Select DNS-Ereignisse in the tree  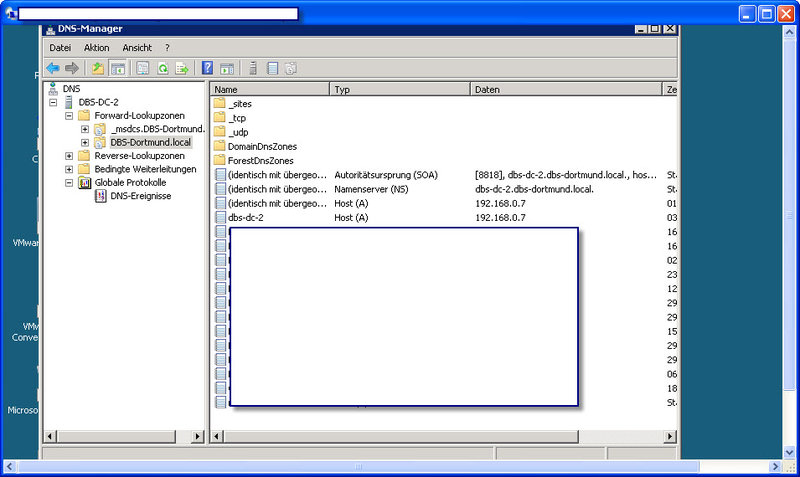point(140,196)
